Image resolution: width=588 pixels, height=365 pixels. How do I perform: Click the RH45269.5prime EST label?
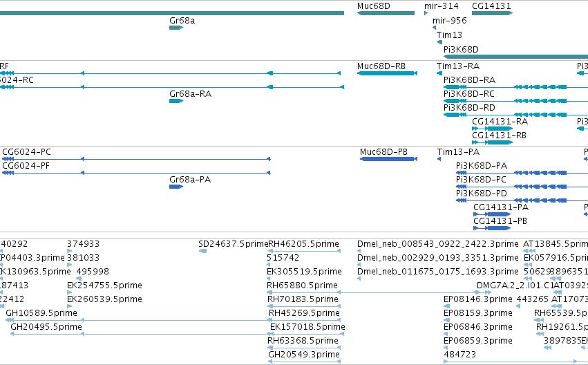(305, 313)
